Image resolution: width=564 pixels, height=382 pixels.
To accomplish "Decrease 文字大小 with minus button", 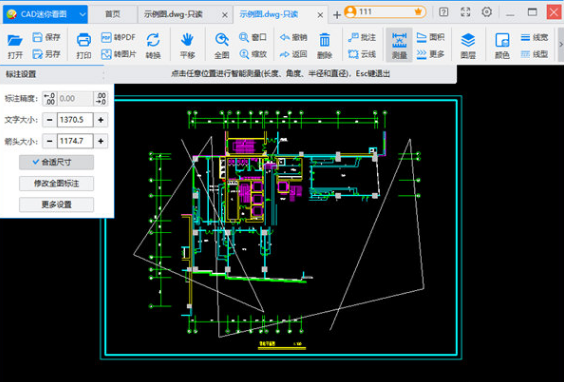I will (x=50, y=120).
